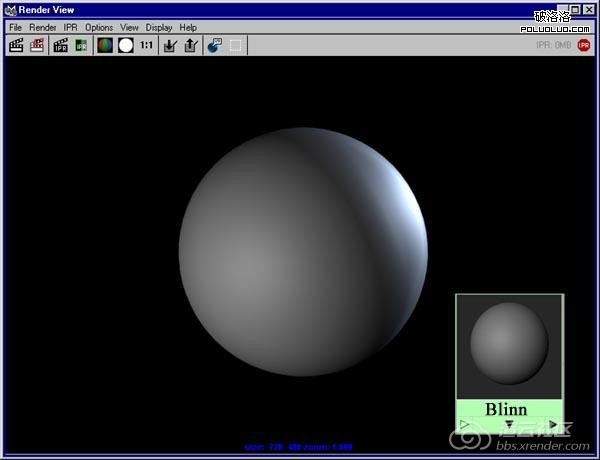Keep image using the down-arrow box icon

coord(170,45)
